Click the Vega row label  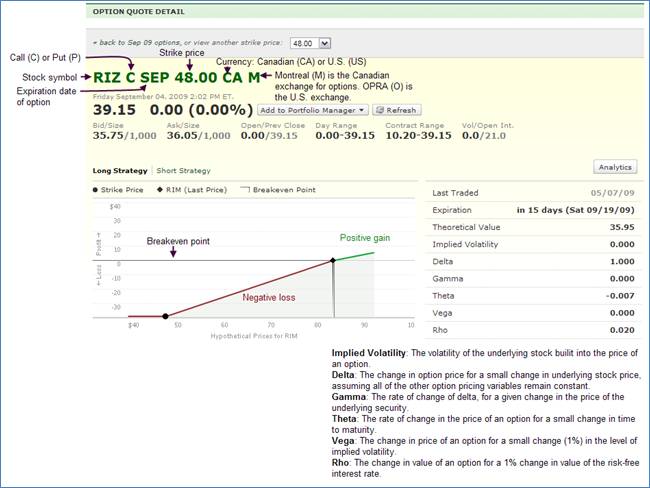point(442,313)
